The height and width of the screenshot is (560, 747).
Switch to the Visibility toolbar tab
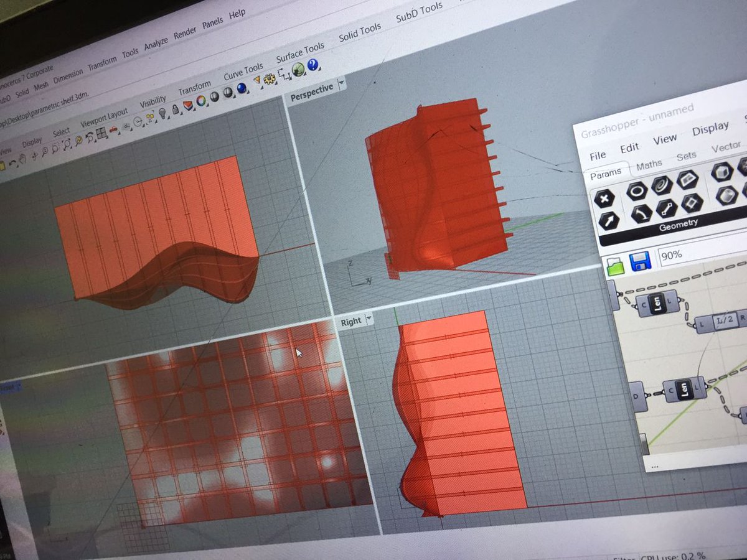tap(153, 100)
